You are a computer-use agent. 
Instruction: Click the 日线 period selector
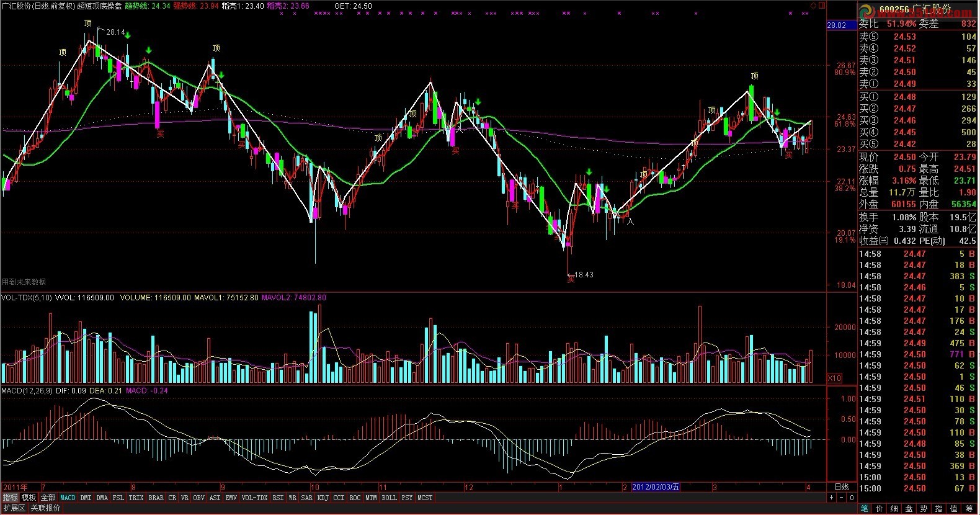click(842, 487)
